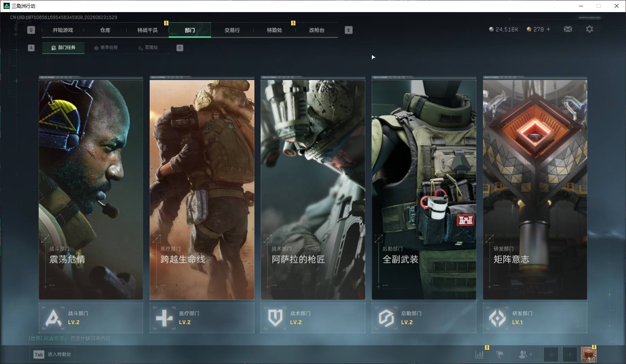Click the Q key navigation icon
This screenshot has height=364, width=626.
coord(31,30)
